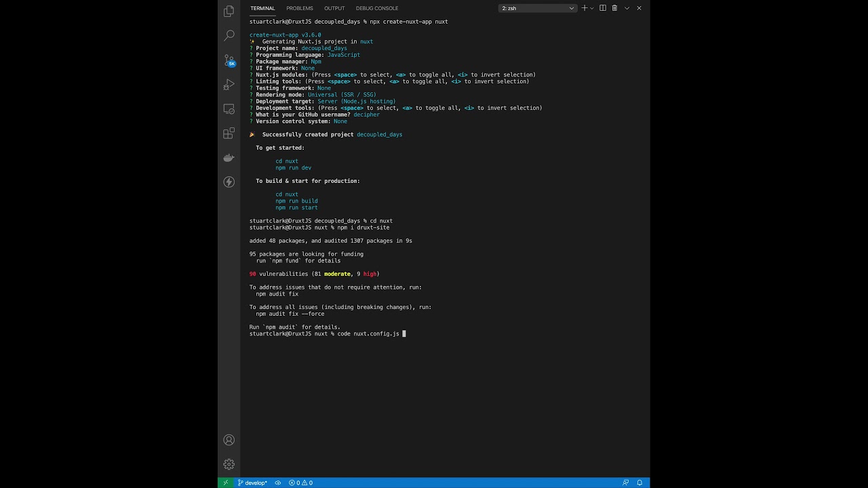Click 'added 48 packages' output line
The image size is (868, 488).
coord(331,241)
